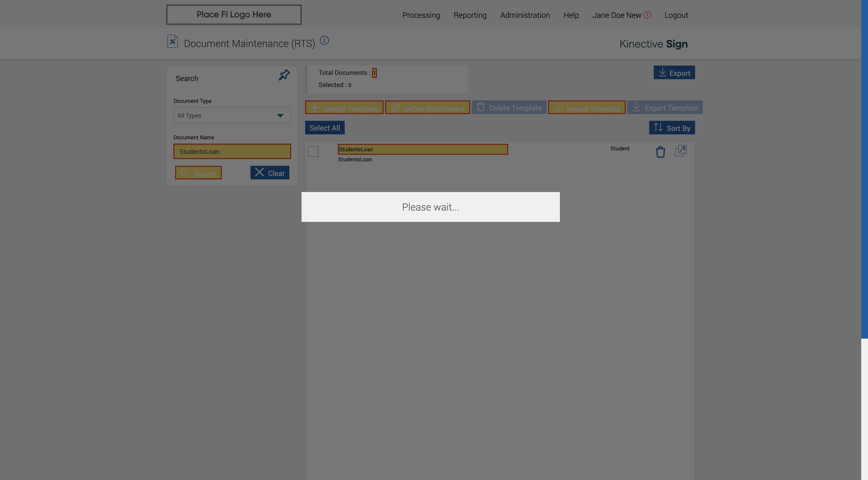Click the red alert icon near Jane Doe New
This screenshot has height=480, width=868.
coord(647,15)
